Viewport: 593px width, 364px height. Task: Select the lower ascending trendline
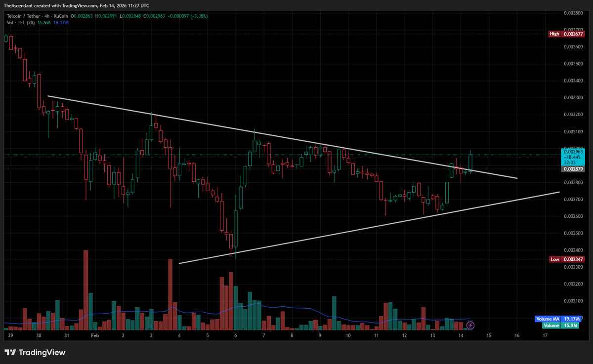click(x=369, y=228)
